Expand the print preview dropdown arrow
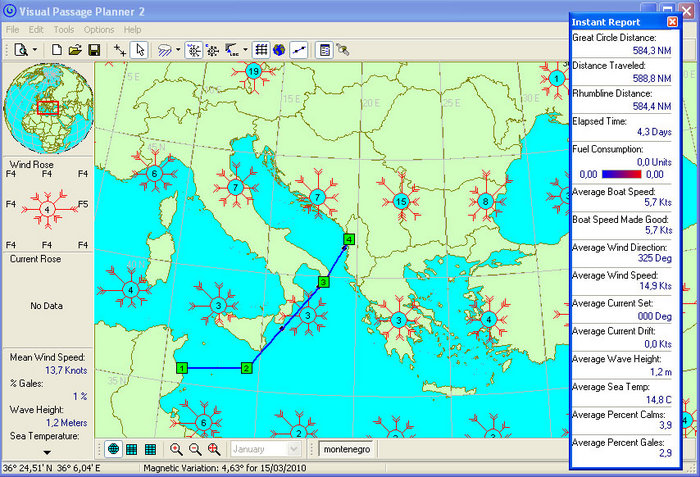700x477 pixels. tap(35, 49)
